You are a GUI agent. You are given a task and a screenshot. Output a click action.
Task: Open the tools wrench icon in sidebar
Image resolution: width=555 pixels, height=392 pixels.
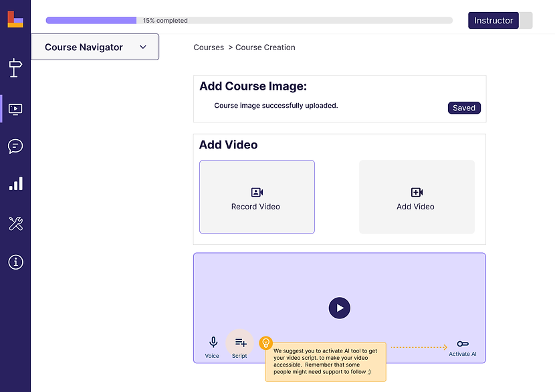tap(15, 223)
